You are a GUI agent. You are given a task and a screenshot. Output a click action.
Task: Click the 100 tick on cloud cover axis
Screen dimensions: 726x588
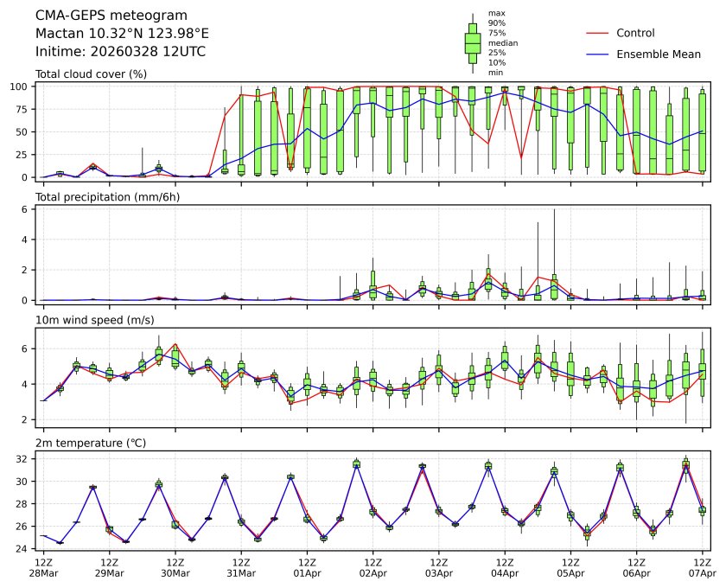(x=22, y=86)
